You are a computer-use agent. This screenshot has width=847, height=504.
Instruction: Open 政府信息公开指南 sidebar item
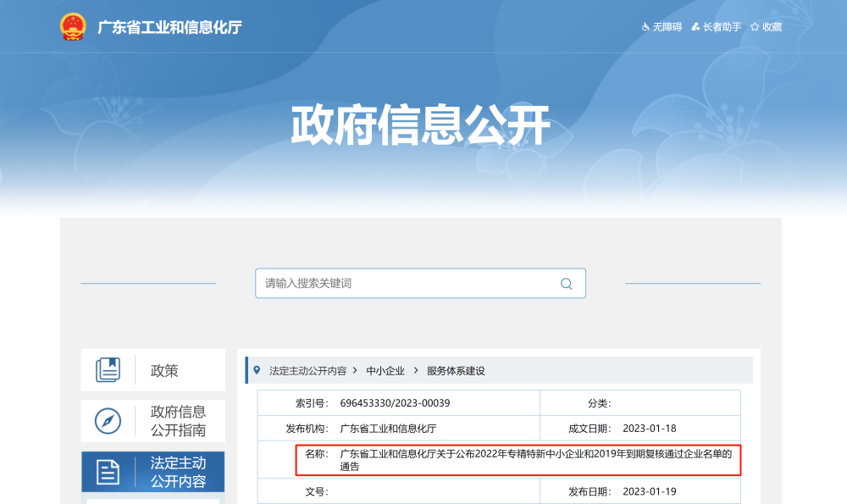pyautogui.click(x=152, y=421)
